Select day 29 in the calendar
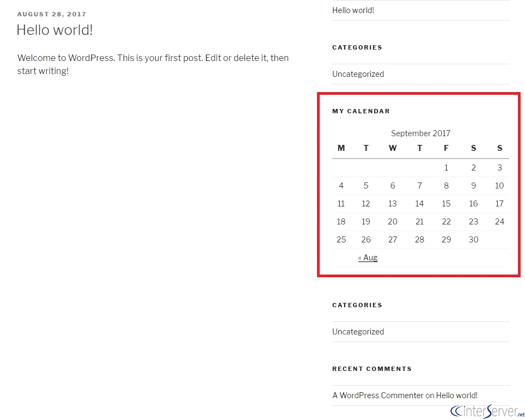 click(x=446, y=240)
